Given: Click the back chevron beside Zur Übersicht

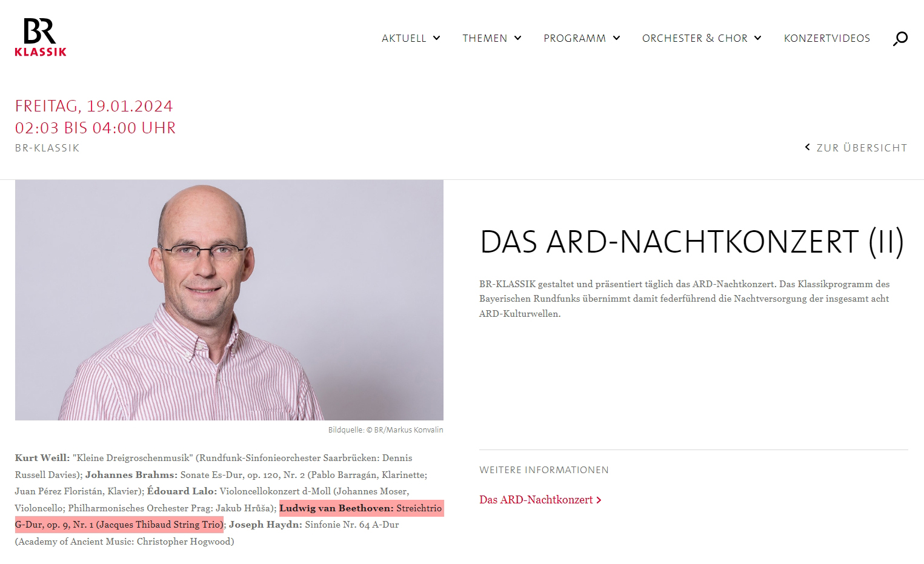Looking at the screenshot, I should point(807,147).
